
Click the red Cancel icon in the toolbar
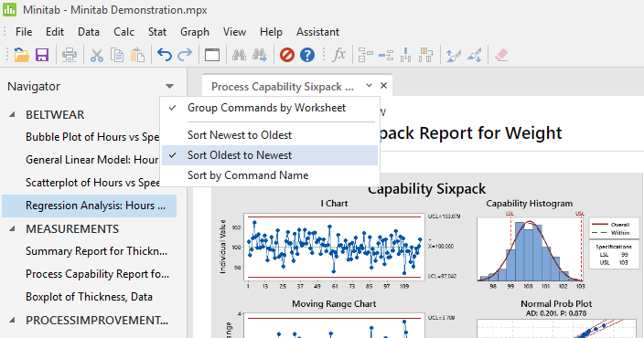pos(287,55)
